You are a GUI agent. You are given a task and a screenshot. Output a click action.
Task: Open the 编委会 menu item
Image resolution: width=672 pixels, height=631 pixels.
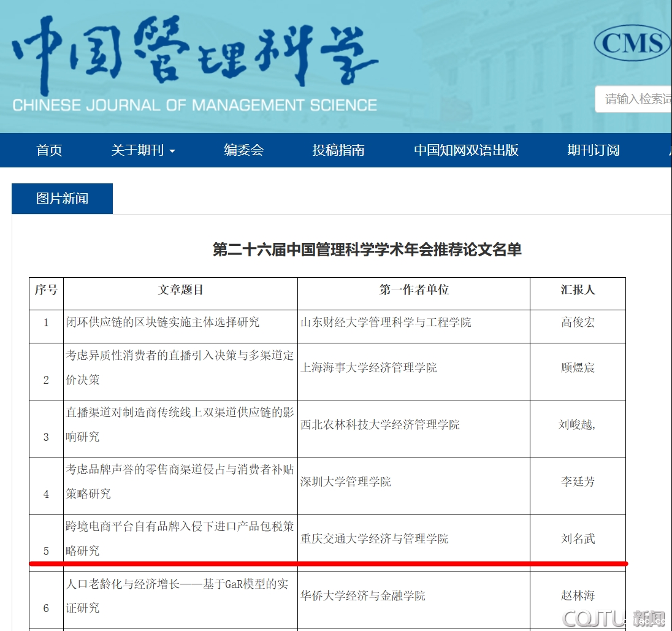pos(243,150)
